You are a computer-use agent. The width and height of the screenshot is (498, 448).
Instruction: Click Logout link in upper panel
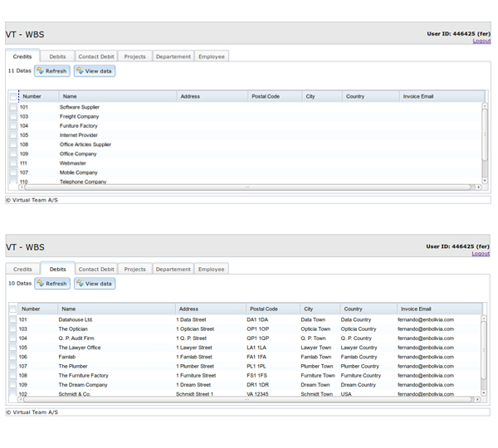(x=481, y=41)
